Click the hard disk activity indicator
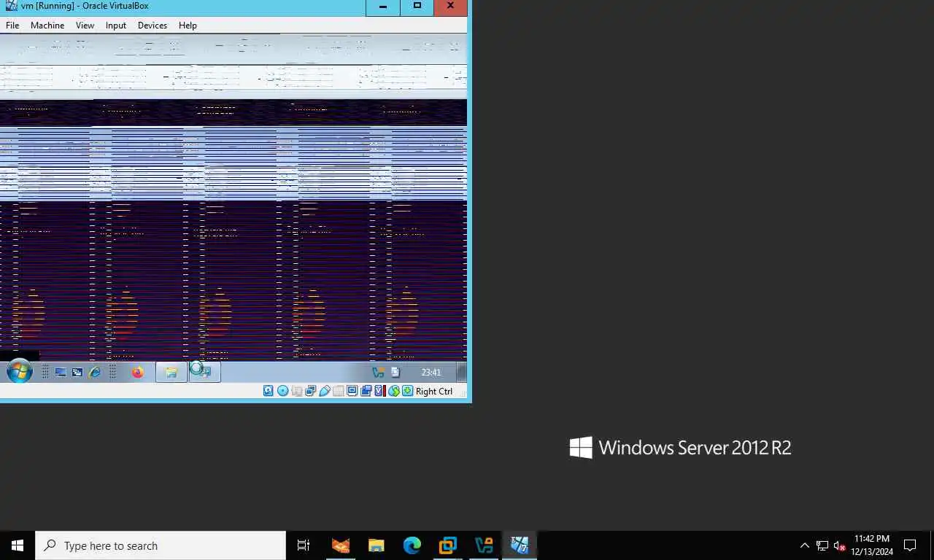 coord(269,391)
